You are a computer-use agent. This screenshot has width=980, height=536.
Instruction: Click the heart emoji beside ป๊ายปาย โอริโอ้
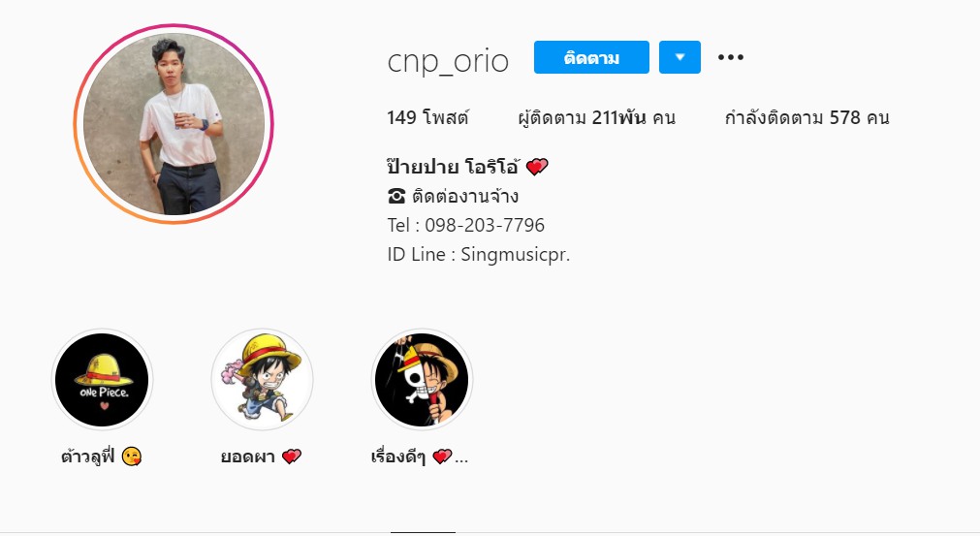coord(537,167)
